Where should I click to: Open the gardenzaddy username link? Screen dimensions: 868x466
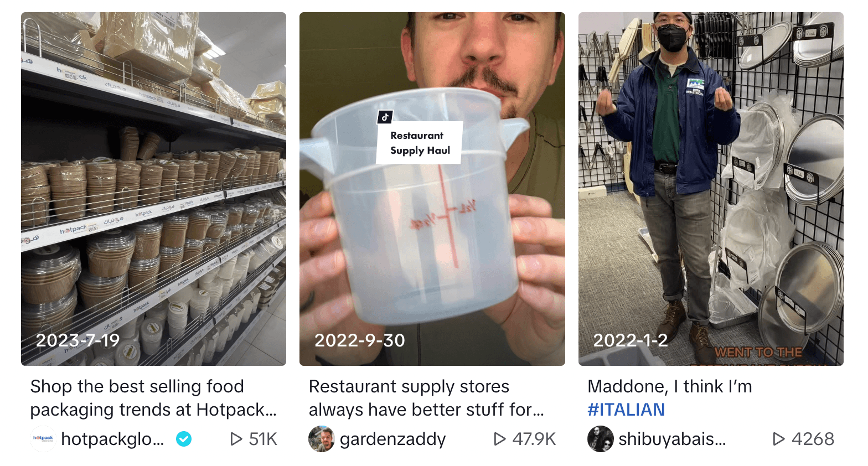(393, 439)
